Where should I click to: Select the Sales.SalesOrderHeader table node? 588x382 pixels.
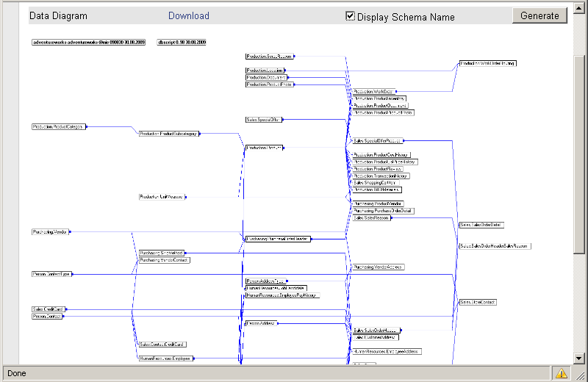click(376, 331)
